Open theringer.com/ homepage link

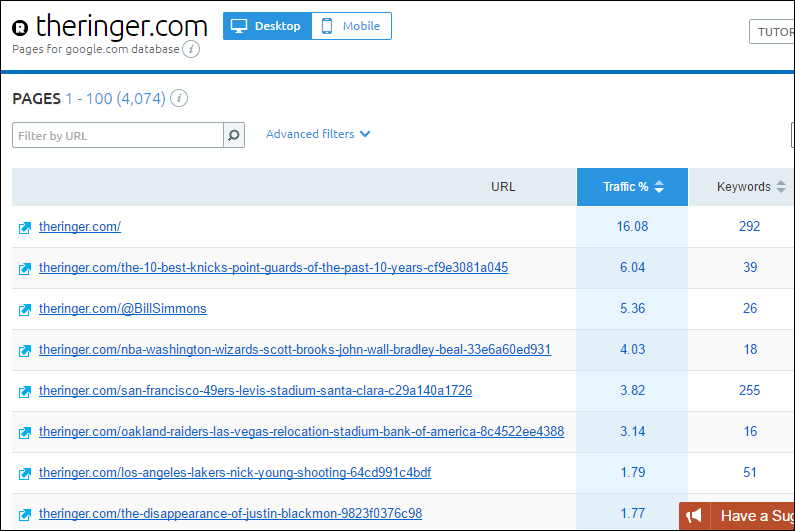[80, 227]
